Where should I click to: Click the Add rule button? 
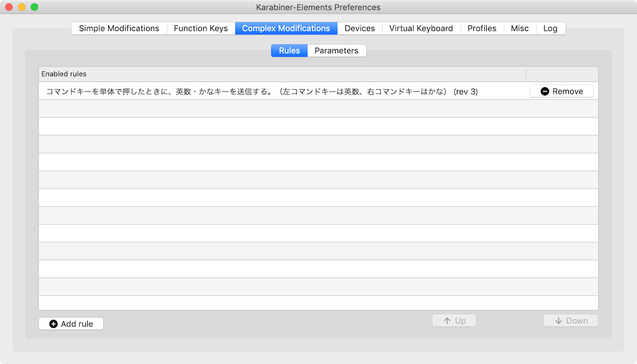click(71, 324)
